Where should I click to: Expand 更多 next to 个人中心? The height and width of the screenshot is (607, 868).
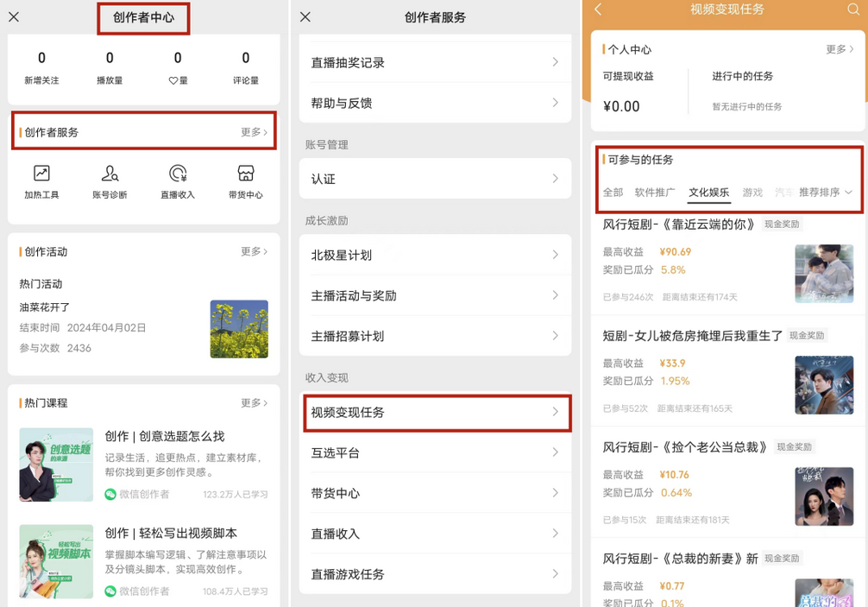point(840,49)
